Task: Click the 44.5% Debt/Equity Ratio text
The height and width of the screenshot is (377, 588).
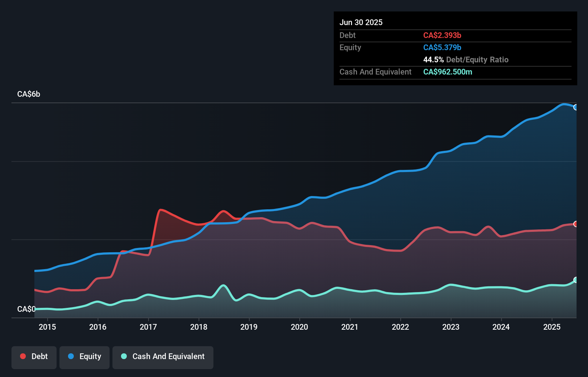Action: coord(466,59)
